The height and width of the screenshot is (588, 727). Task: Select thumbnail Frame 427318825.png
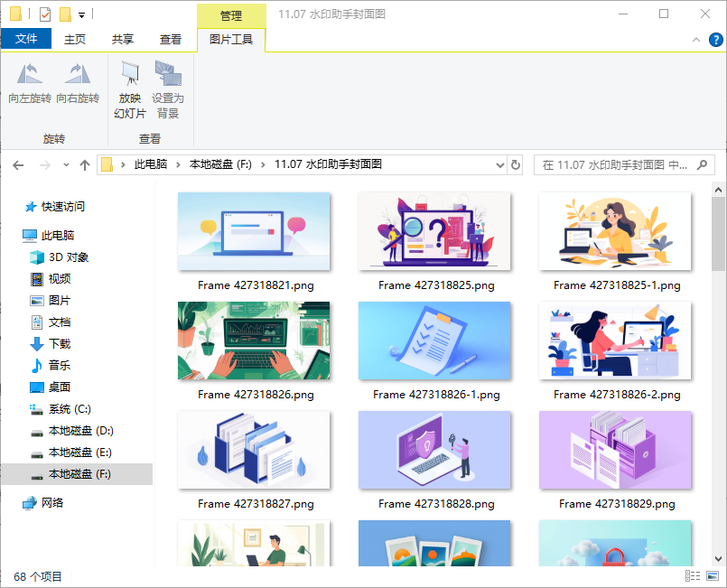click(x=434, y=231)
